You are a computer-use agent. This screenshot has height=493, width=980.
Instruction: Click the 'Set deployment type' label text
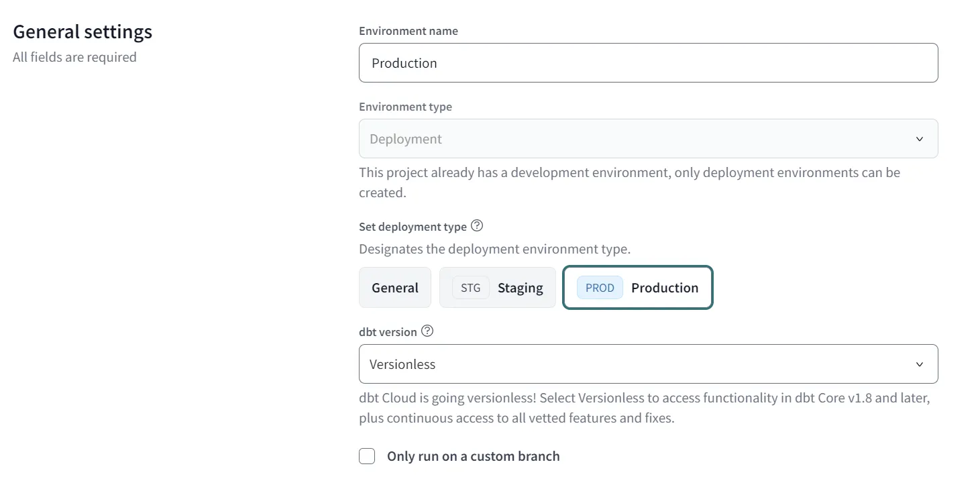(x=413, y=227)
